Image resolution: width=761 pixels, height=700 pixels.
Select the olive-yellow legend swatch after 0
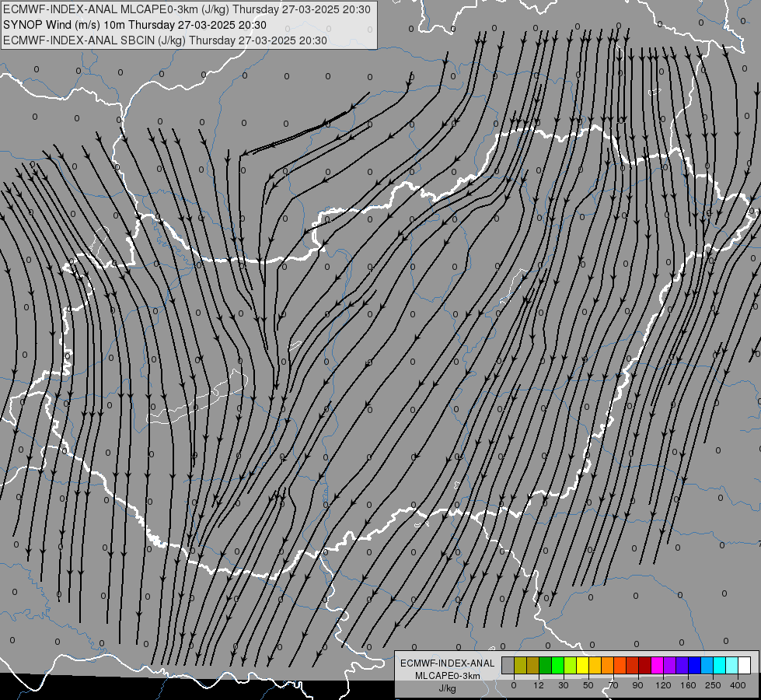pos(520,665)
